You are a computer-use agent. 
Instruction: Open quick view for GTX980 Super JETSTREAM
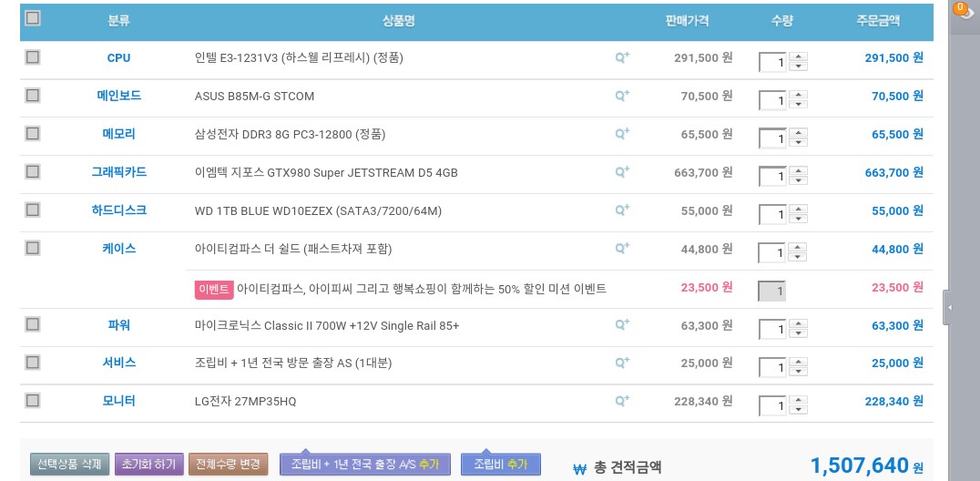pos(622,172)
